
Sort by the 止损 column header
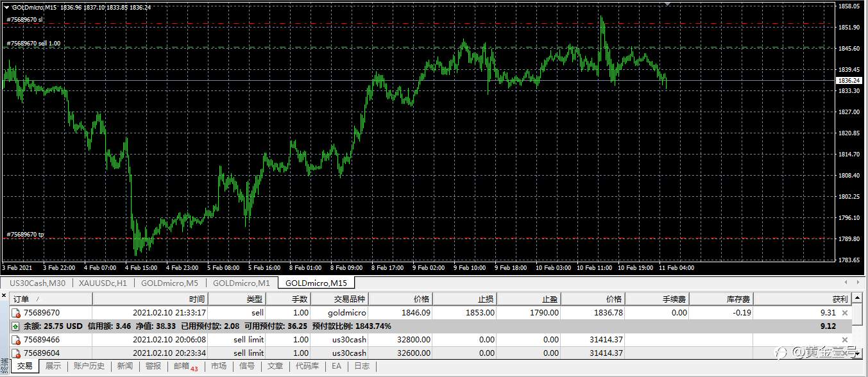pos(464,299)
